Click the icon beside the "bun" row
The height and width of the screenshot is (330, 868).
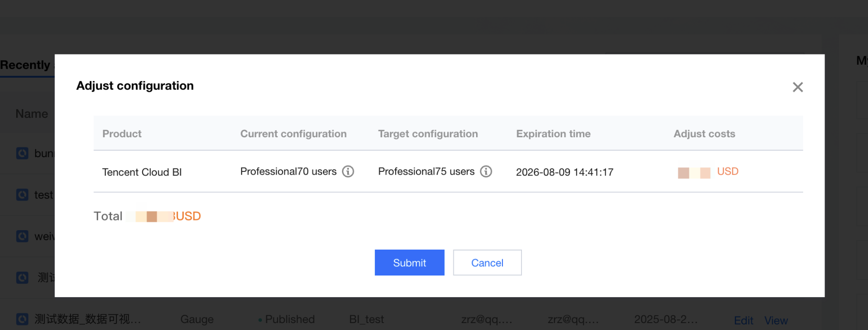tap(22, 153)
